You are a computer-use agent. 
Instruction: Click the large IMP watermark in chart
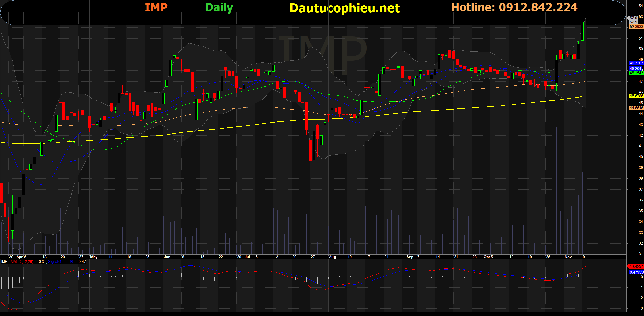point(323,56)
